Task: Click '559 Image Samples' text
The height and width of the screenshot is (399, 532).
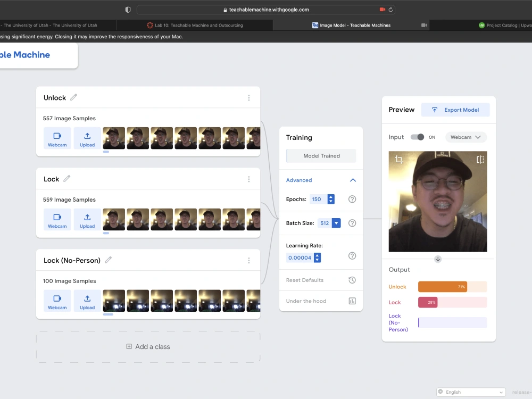Action: click(x=69, y=199)
